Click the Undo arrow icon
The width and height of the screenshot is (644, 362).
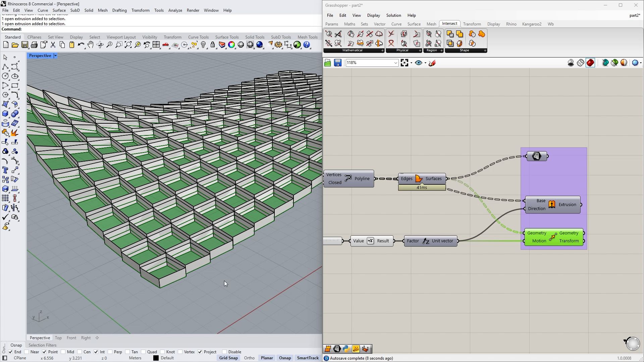pos(81,45)
